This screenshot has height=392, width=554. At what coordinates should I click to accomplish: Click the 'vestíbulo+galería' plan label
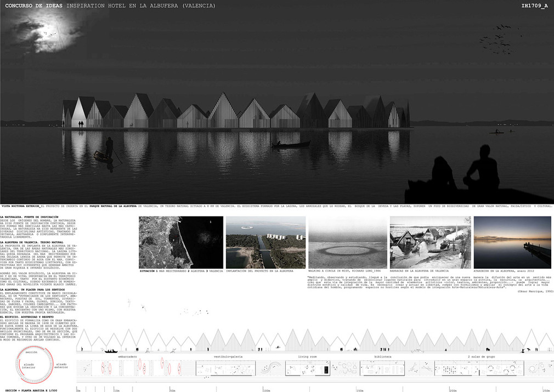coord(228,357)
